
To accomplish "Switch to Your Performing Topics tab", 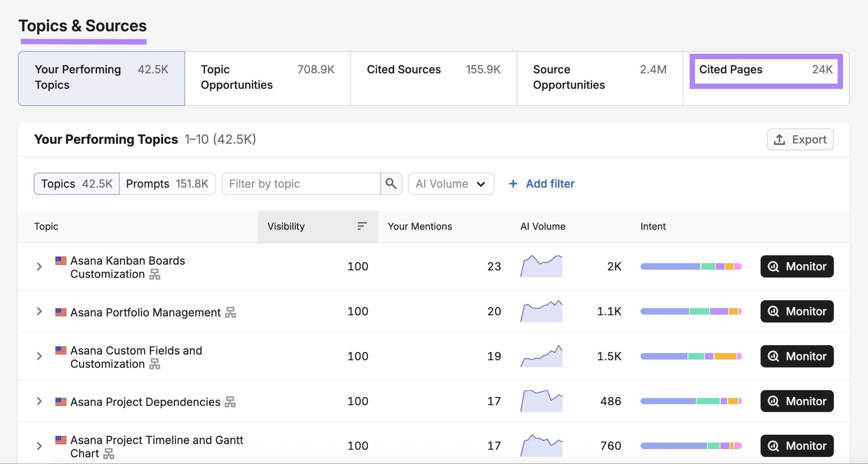I will coord(101,78).
